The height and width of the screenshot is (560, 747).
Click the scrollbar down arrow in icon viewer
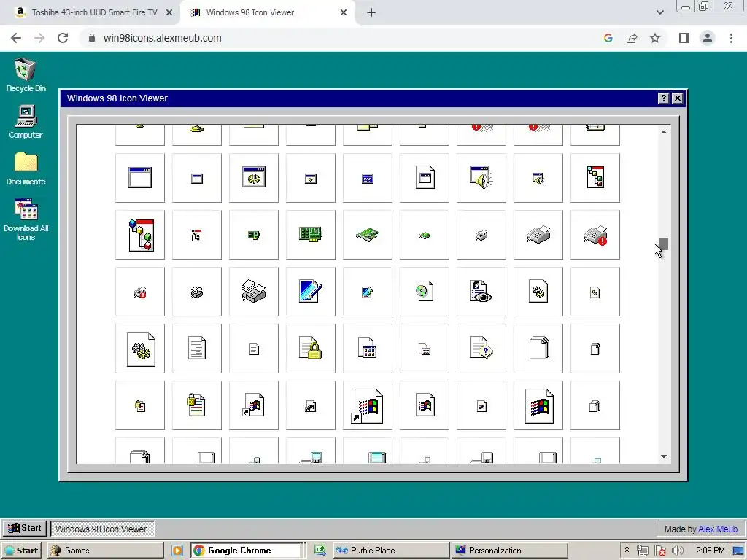[664, 456]
